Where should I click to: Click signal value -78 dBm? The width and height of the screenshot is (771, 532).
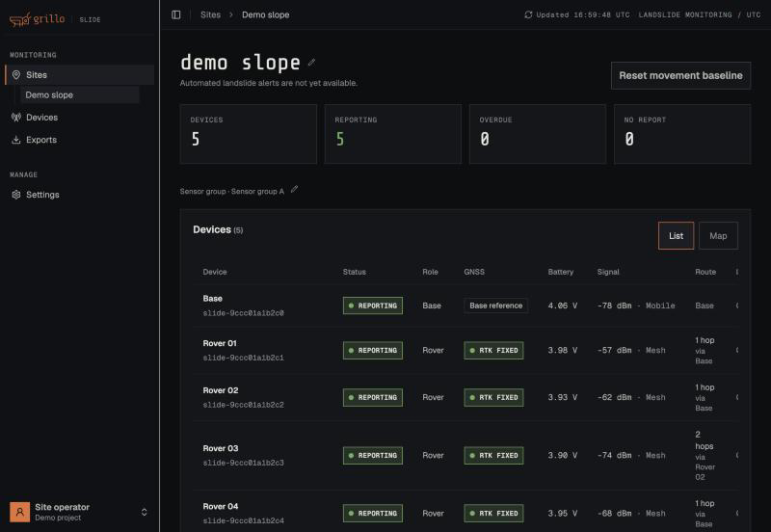(615, 306)
